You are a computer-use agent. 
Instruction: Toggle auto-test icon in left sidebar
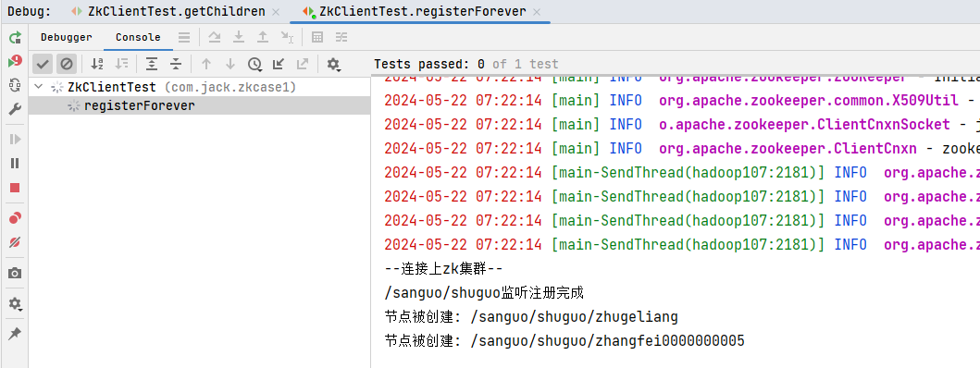point(15,86)
